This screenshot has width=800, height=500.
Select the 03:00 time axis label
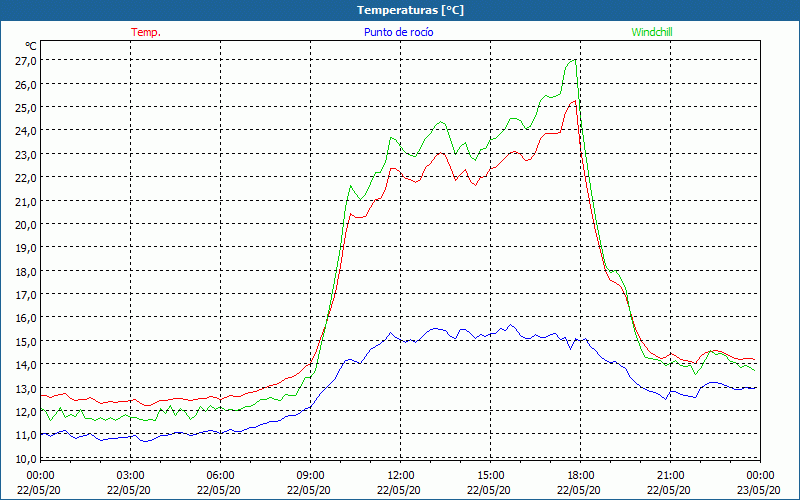[x=130, y=475]
